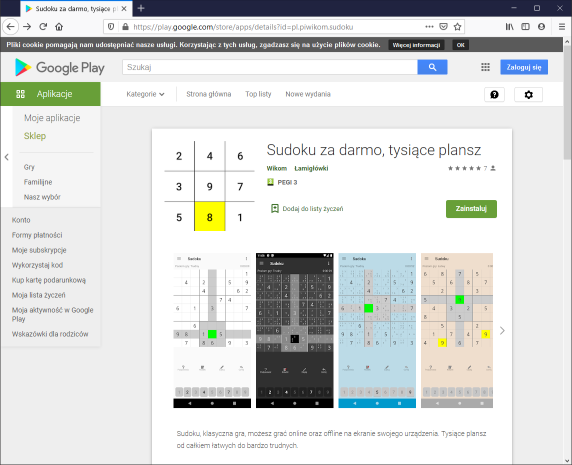Click the star rating near the title

click(465, 168)
